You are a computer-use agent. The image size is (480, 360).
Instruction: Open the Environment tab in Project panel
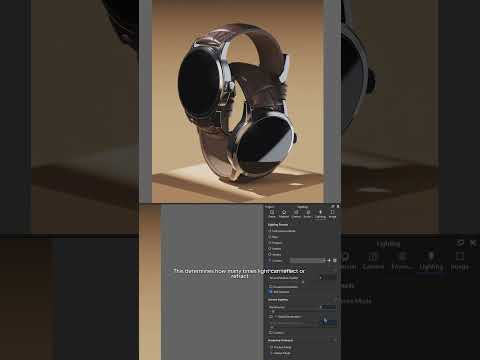pyautogui.click(x=308, y=214)
